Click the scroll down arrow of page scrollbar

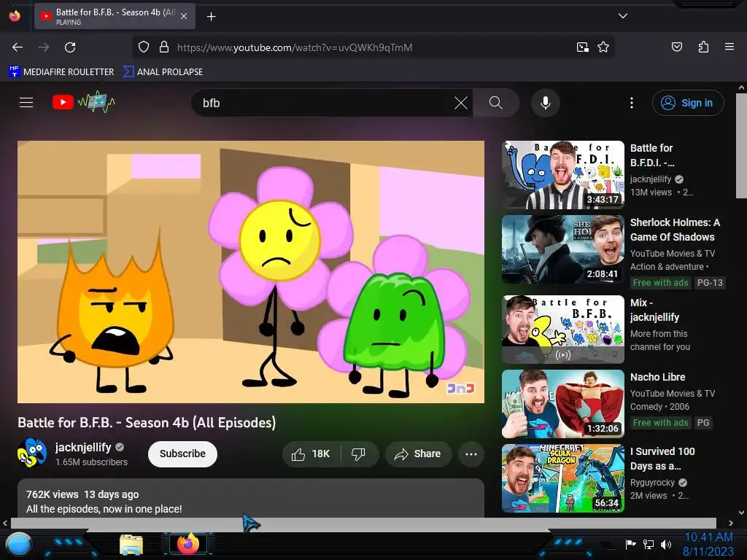741,513
